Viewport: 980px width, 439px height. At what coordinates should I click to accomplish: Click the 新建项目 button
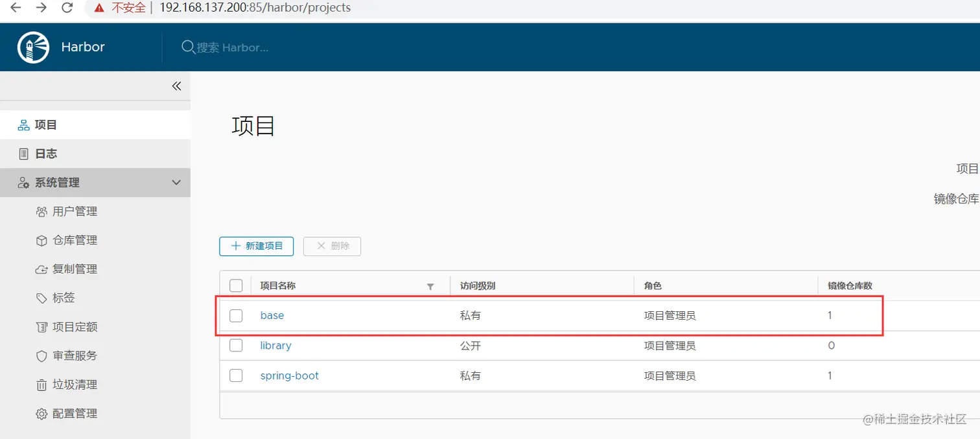coord(257,246)
